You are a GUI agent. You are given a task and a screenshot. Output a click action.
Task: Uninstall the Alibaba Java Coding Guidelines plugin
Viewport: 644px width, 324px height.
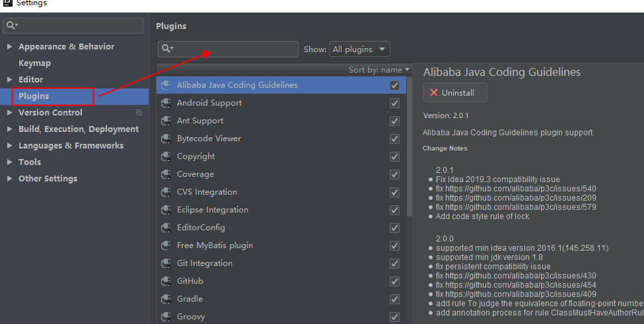(x=455, y=92)
